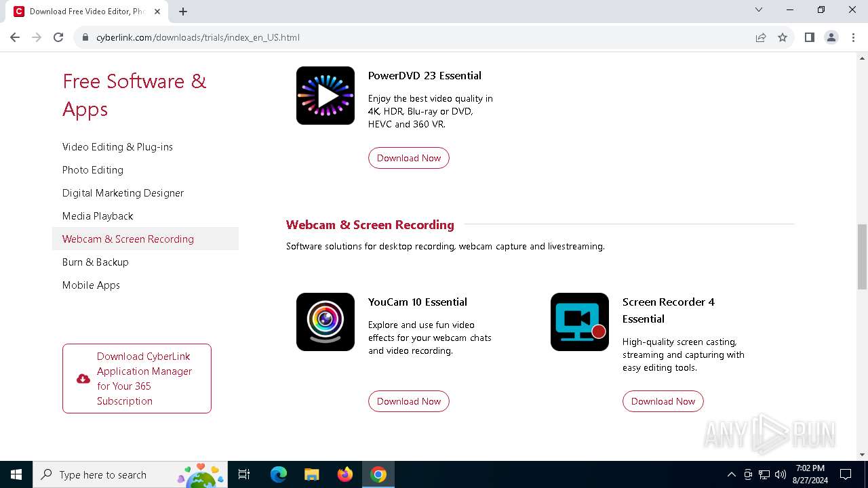Show hidden system tray icons
Viewport: 868px width, 488px height.
(731, 474)
